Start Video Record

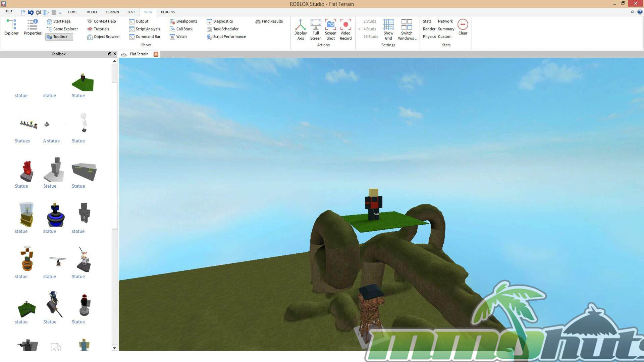(x=345, y=29)
